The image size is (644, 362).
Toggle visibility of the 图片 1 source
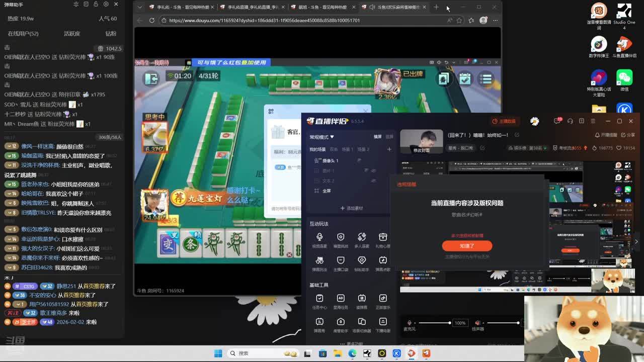pos(373,171)
